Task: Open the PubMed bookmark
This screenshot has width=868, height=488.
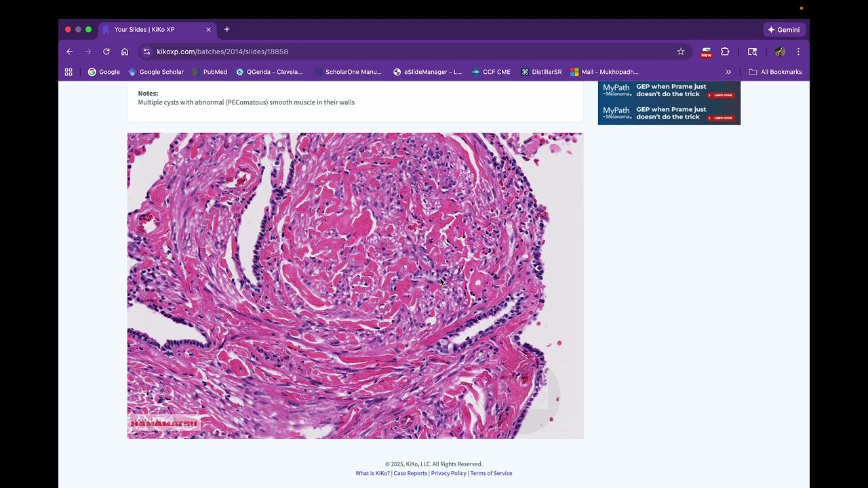Action: pos(210,72)
